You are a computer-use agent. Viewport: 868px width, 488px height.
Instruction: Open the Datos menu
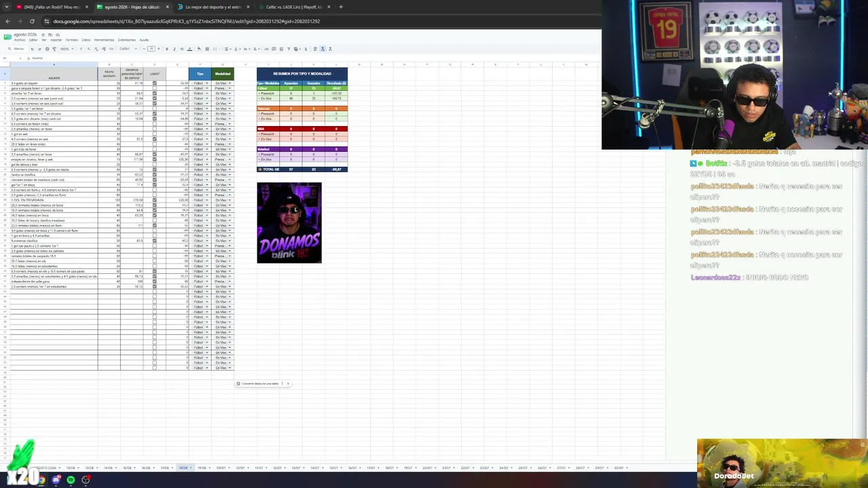(x=86, y=40)
